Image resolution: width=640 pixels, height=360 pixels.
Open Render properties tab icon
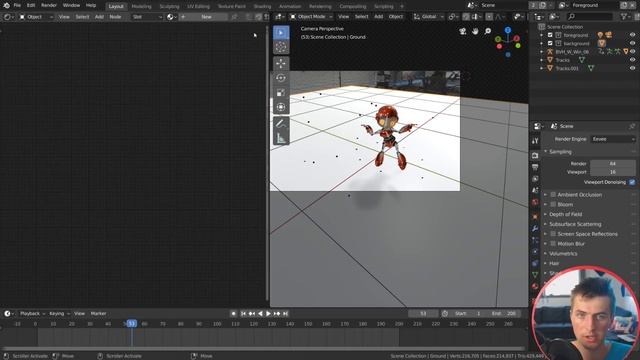[x=535, y=156]
